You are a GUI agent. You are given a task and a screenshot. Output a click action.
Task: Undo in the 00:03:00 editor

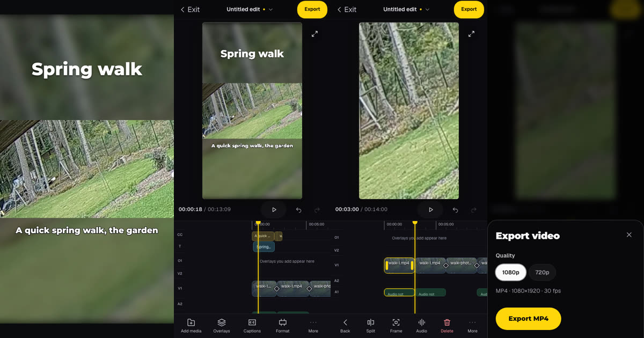[x=456, y=210]
